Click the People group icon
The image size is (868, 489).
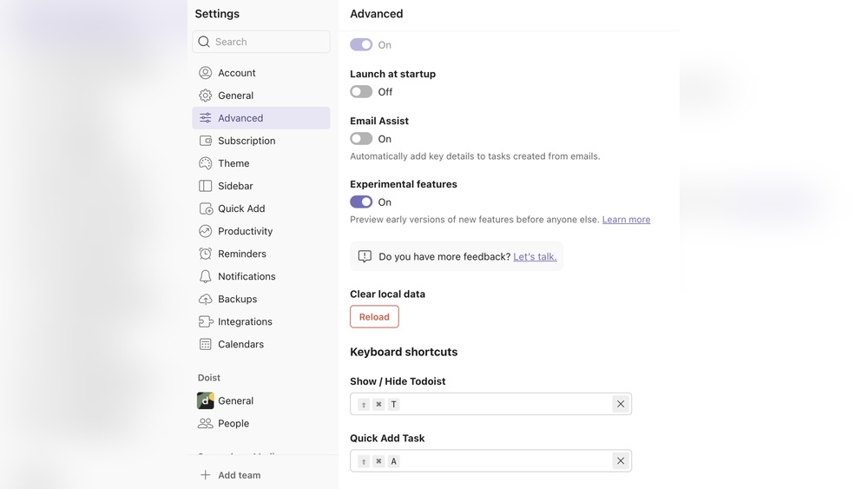[206, 423]
